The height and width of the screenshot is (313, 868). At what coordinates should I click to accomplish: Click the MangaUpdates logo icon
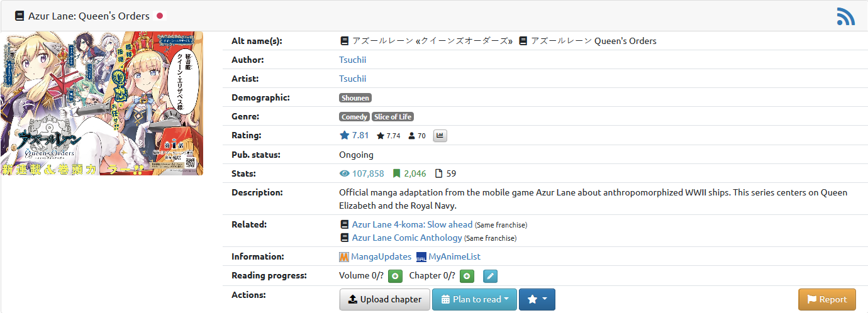pyautogui.click(x=344, y=257)
